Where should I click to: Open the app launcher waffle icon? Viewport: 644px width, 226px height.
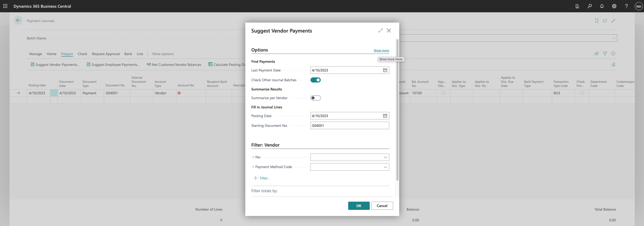click(5, 6)
